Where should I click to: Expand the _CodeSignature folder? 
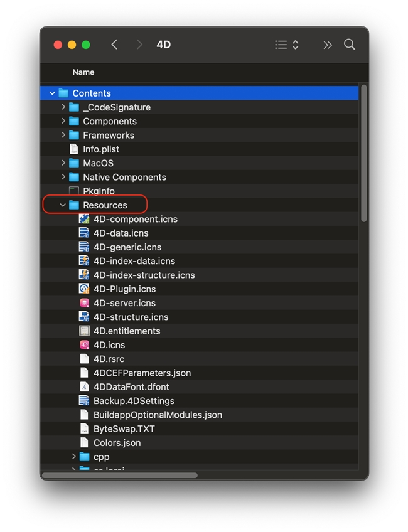63,107
